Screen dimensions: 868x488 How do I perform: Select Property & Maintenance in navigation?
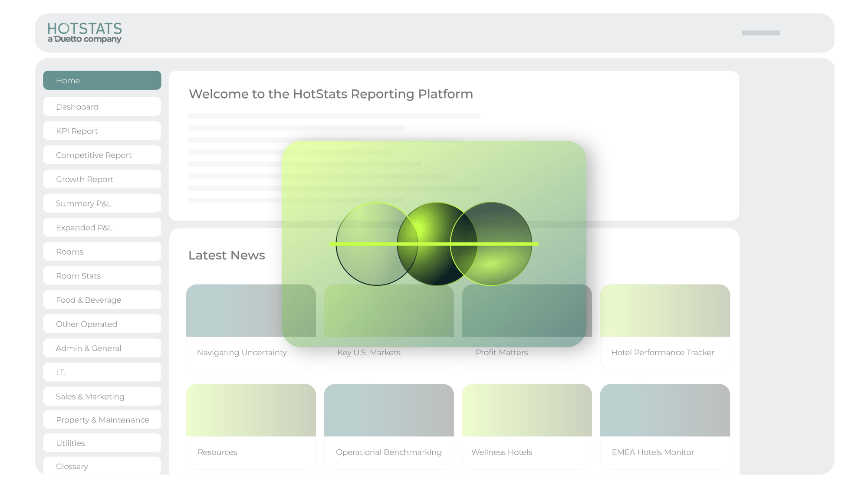(102, 419)
